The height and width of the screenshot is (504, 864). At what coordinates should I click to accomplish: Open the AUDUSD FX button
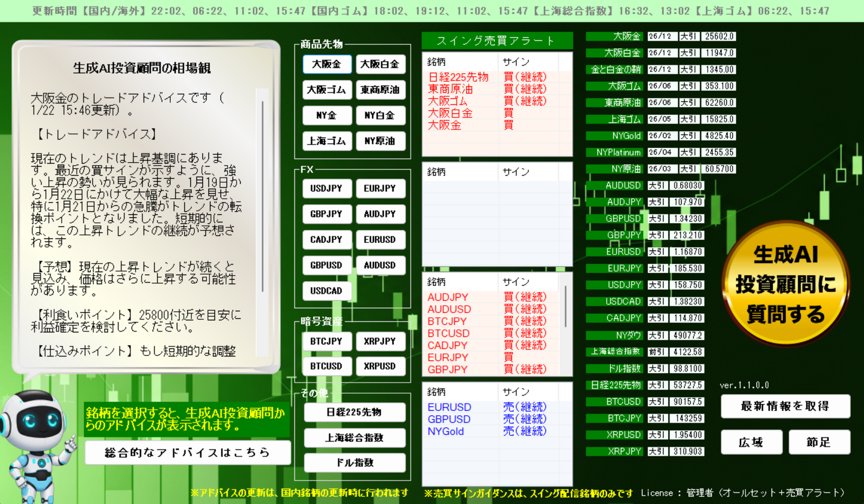pyautogui.click(x=380, y=265)
